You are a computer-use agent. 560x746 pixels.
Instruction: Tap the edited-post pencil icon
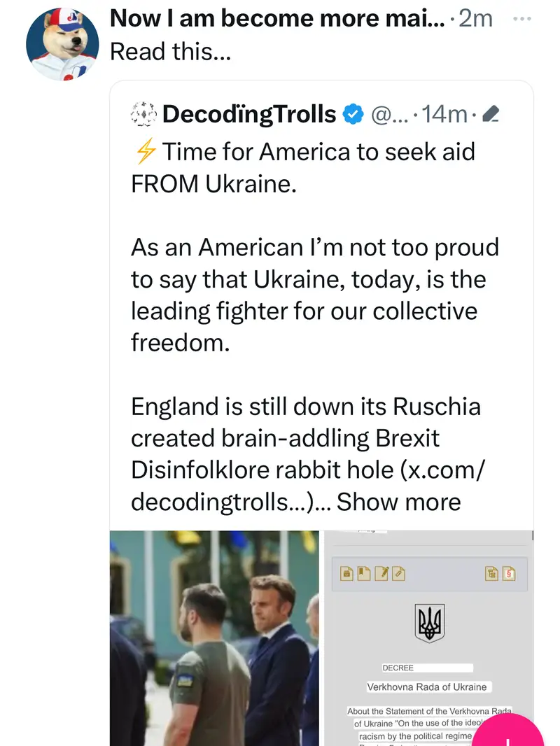(x=491, y=114)
